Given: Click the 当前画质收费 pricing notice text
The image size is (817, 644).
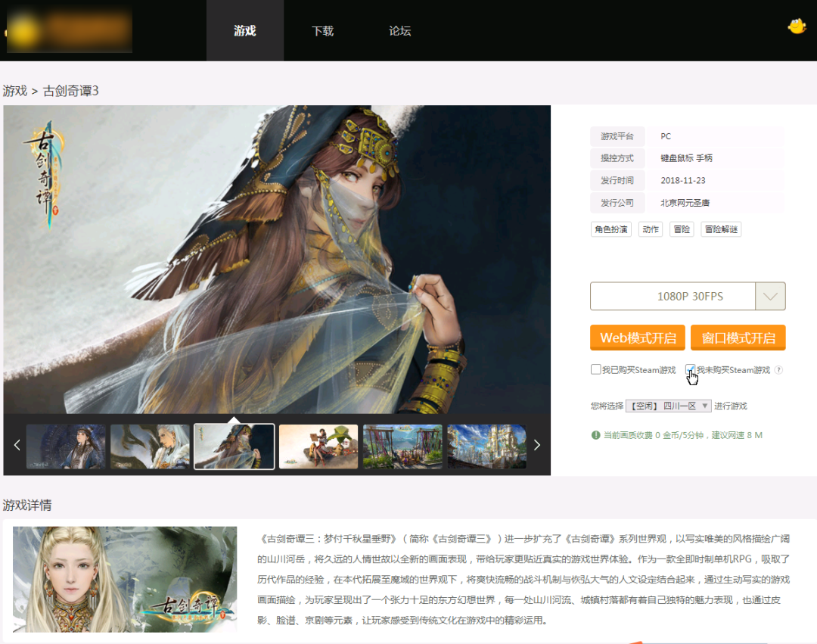Looking at the screenshot, I should click(x=682, y=435).
